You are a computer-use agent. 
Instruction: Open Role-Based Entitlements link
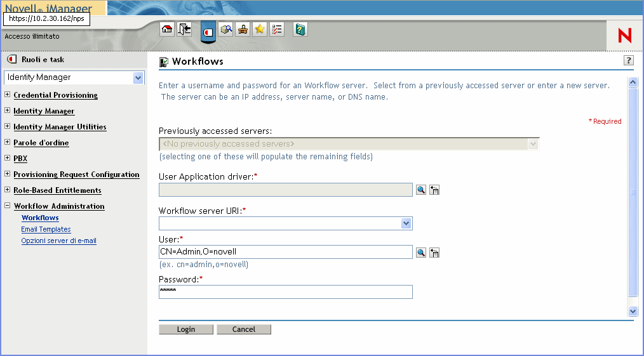pos(58,190)
